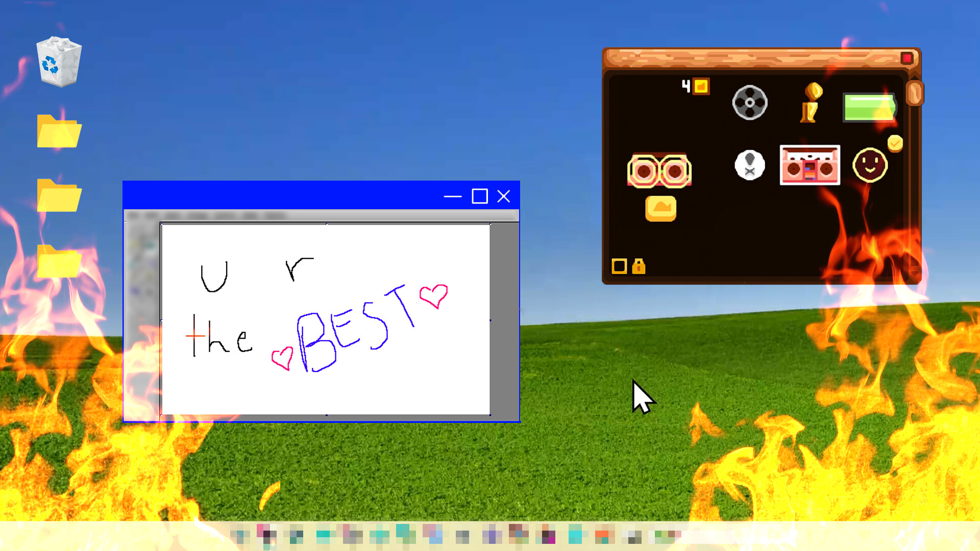980x551 pixels.
Task: Click the smiley face icon
Action: tap(870, 165)
